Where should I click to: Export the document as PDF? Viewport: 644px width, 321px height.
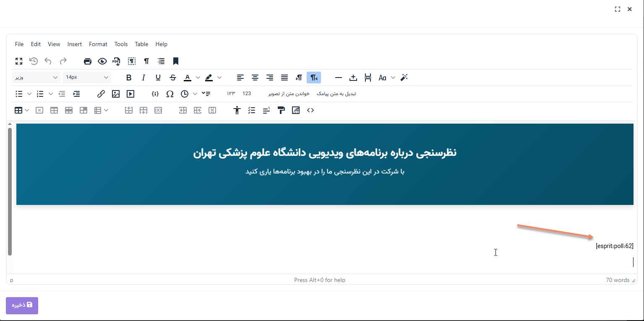tap(116, 61)
